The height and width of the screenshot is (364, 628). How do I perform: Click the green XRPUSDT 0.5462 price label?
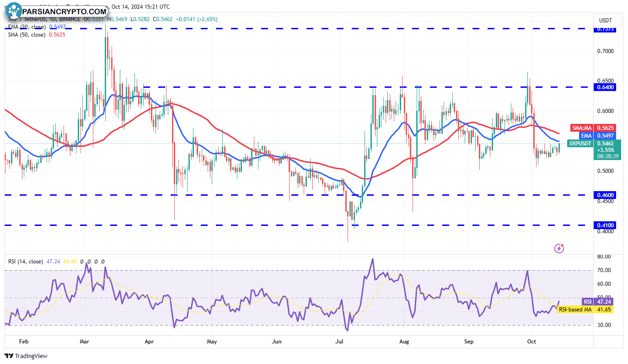click(x=594, y=143)
